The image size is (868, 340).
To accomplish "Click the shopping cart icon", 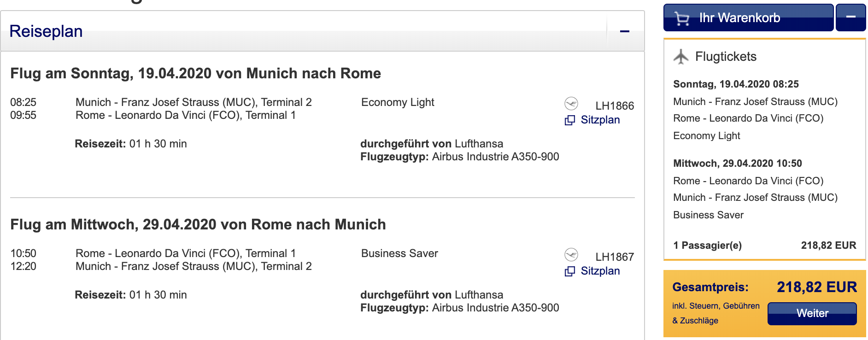I will pos(681,18).
